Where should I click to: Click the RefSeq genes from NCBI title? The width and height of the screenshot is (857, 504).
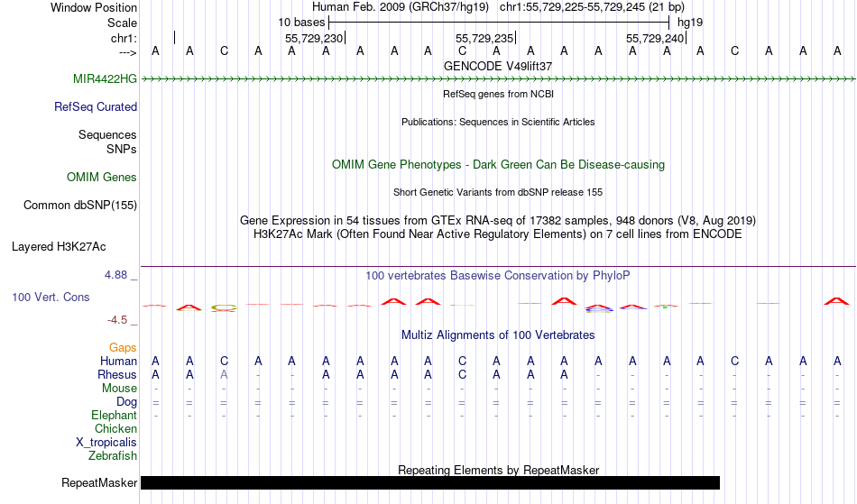[498, 94]
